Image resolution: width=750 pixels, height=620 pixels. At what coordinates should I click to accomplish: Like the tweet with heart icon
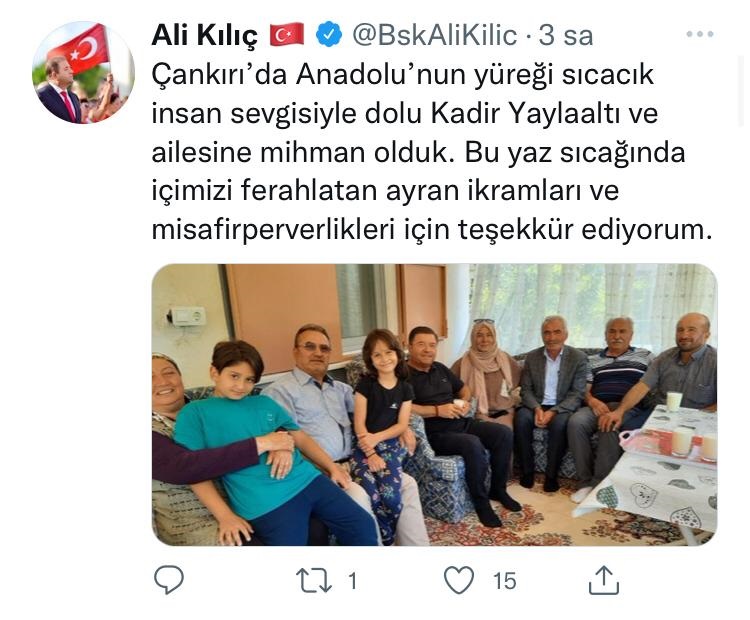(459, 580)
